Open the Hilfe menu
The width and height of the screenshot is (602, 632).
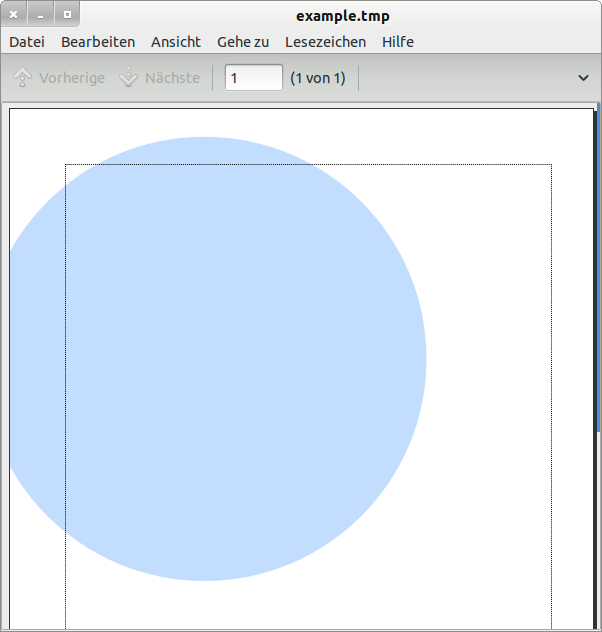(x=398, y=42)
